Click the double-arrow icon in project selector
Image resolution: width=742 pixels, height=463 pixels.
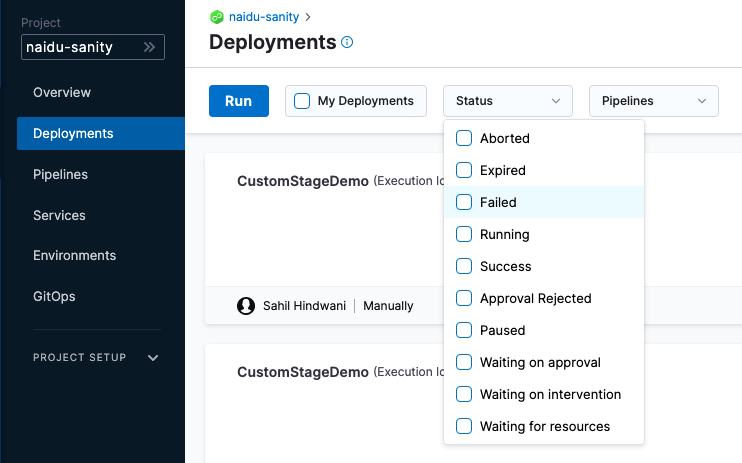[x=150, y=47]
